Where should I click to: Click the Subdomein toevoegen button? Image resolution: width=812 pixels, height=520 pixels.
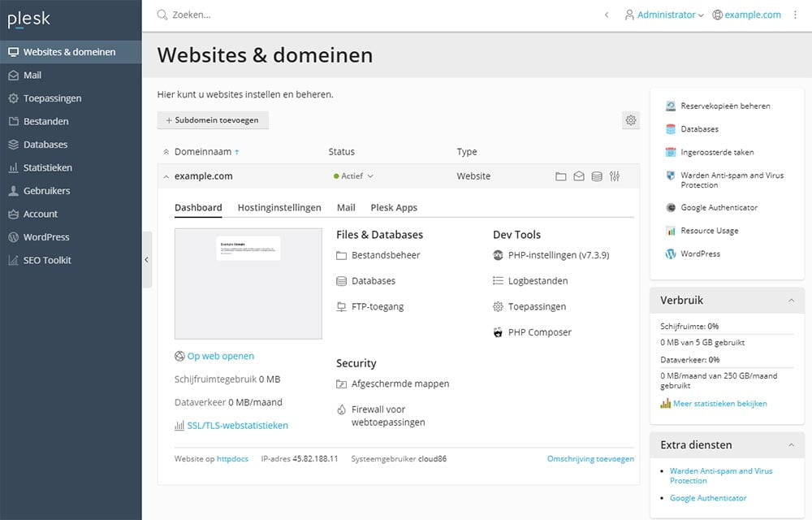point(212,119)
